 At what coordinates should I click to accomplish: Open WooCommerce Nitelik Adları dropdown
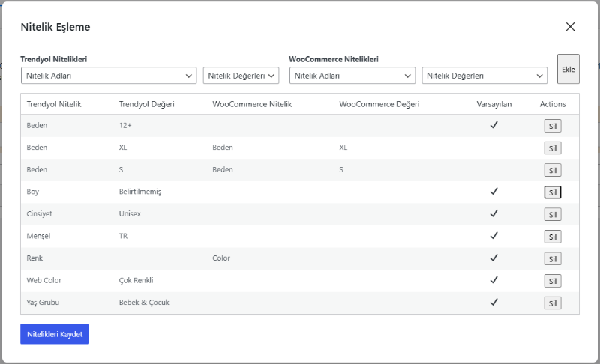pyautogui.click(x=352, y=76)
